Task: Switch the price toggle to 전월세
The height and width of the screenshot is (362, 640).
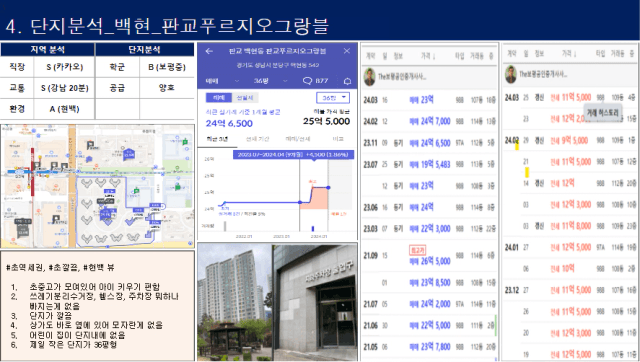Action: [245, 98]
